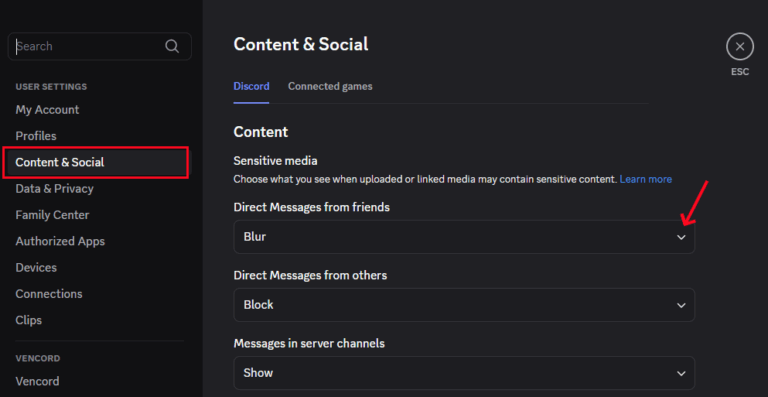This screenshot has width=768, height=397.
Task: Go to Data & Privacy settings
Action: [54, 188]
